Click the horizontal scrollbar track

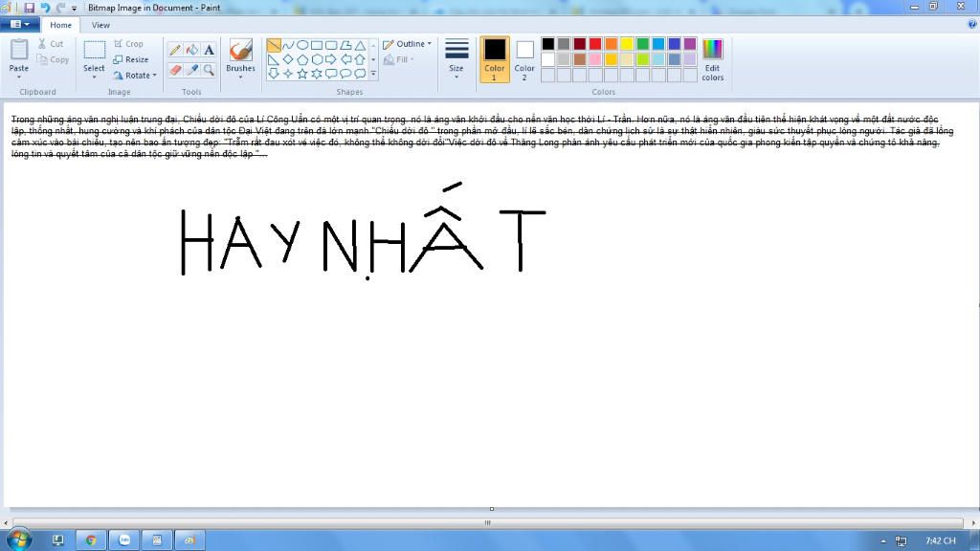tap(487, 523)
